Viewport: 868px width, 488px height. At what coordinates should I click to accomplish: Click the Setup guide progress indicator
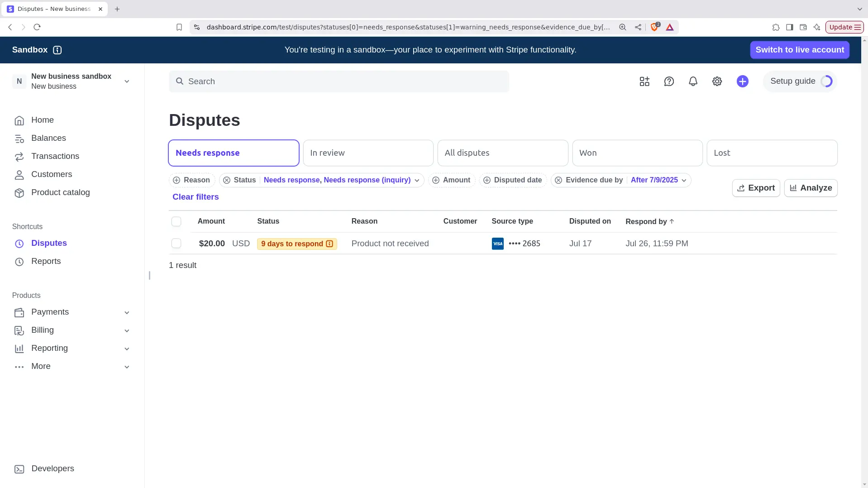[827, 81]
